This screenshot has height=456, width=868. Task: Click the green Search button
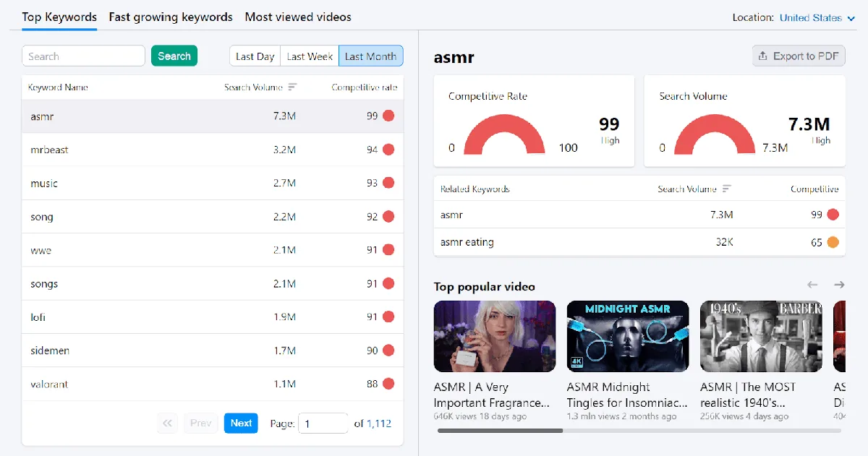174,56
